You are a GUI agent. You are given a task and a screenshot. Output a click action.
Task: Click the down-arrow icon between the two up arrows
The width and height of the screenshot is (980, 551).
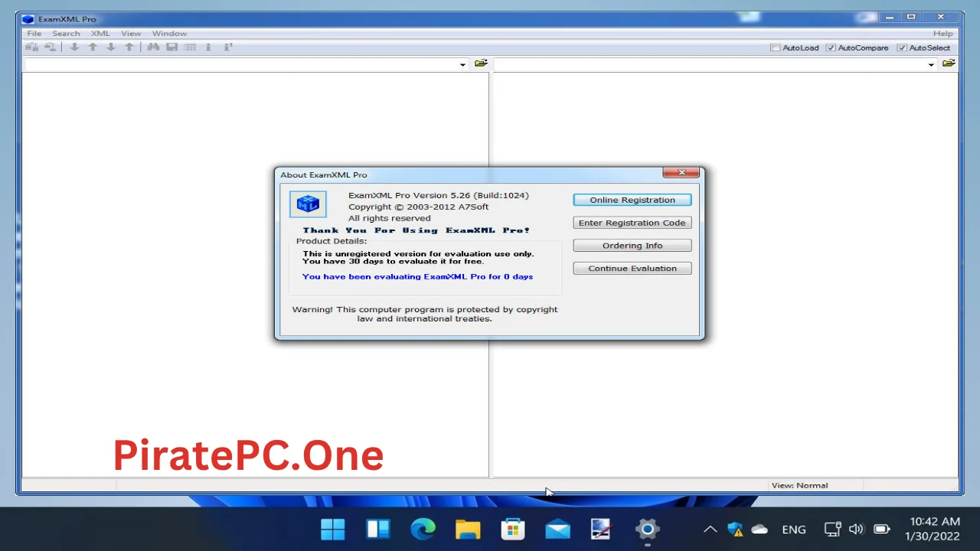pos(111,47)
